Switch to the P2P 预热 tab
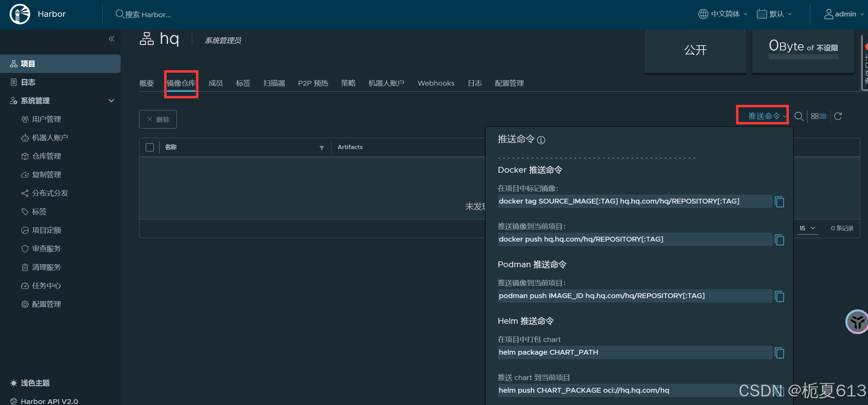The image size is (868, 405). (313, 83)
